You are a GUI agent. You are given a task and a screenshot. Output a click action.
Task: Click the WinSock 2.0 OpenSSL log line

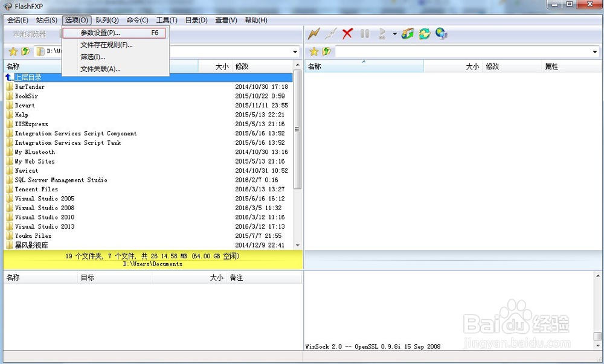pyautogui.click(x=373, y=346)
